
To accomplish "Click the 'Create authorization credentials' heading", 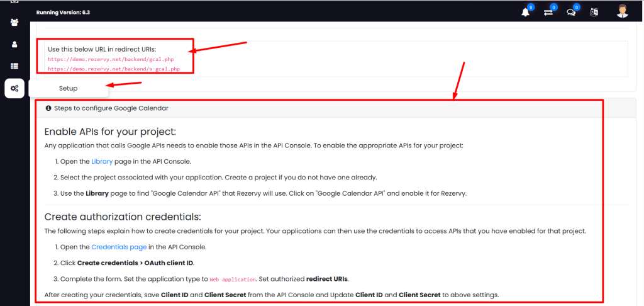I will pos(123,217).
